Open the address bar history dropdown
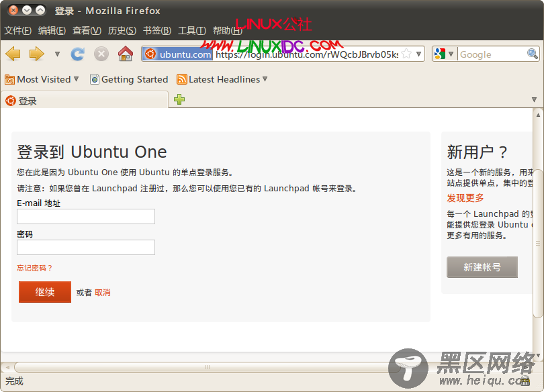The height and width of the screenshot is (392, 544). pyautogui.click(x=419, y=54)
